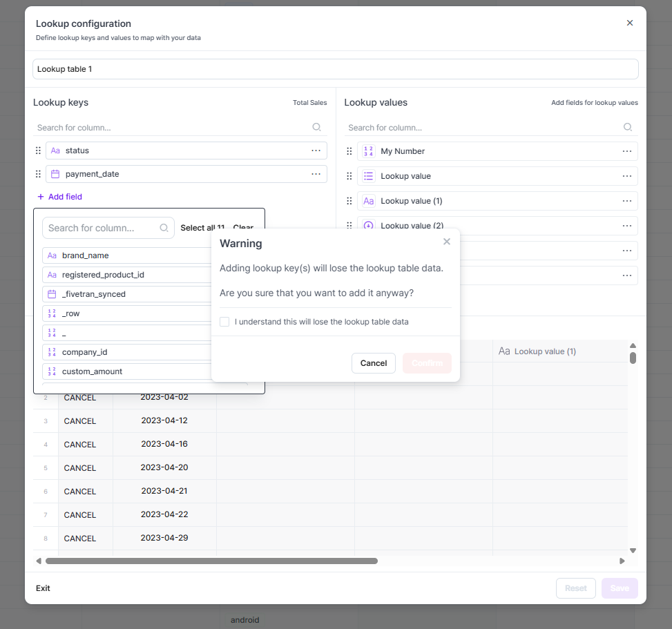The width and height of the screenshot is (672, 629).
Task: Open more options for Lookup value (1)
Action: (x=626, y=201)
